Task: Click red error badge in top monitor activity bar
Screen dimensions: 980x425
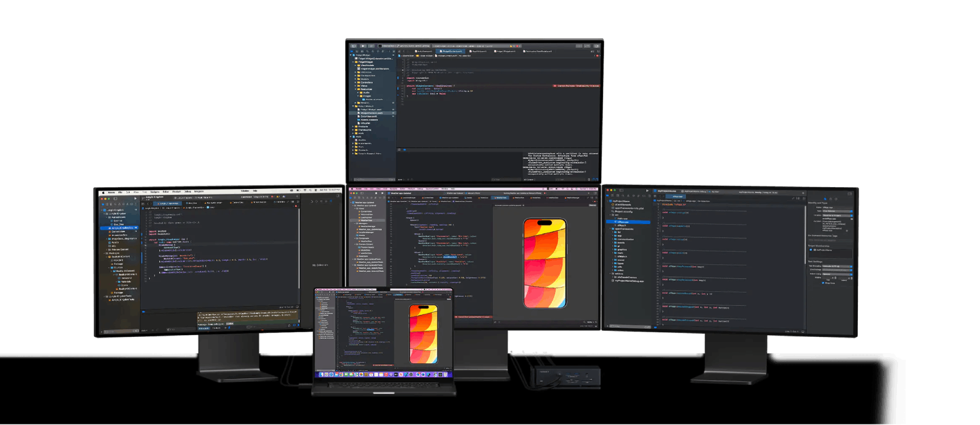Action: (518, 46)
